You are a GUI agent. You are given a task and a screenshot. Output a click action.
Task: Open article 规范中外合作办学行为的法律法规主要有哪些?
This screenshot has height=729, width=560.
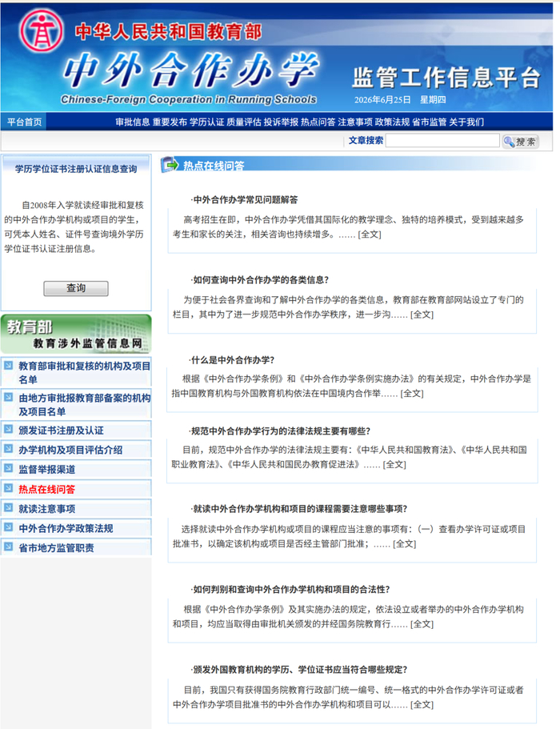point(281,431)
